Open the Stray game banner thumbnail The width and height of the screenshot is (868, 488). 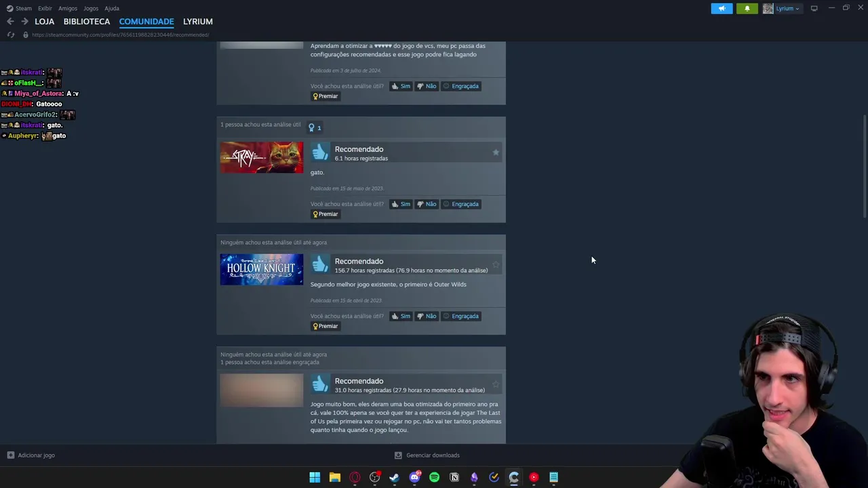click(x=262, y=157)
